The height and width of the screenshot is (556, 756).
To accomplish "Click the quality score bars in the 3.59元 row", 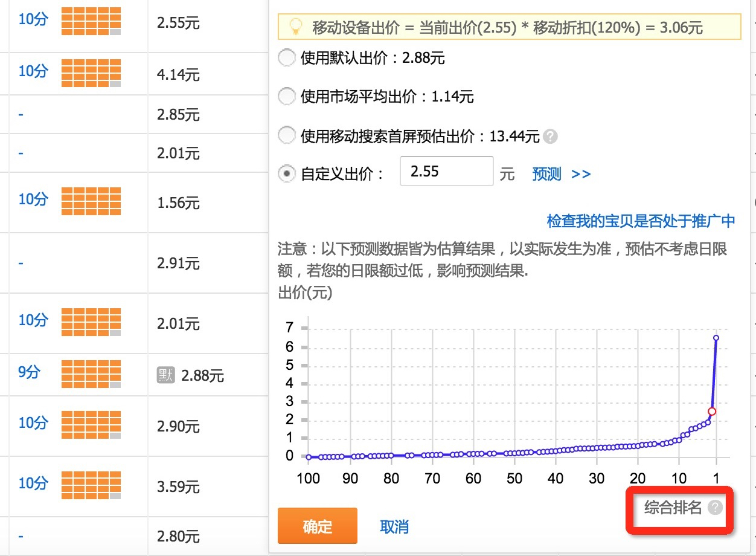I will click(x=91, y=485).
